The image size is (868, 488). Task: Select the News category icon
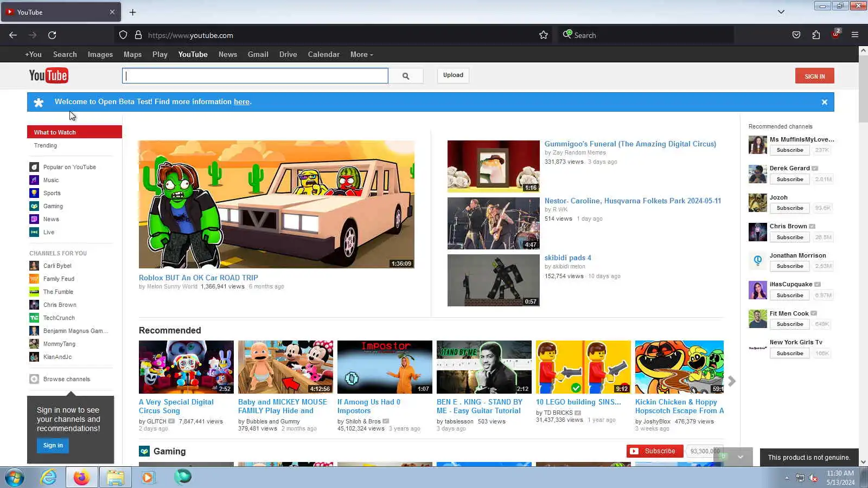[x=34, y=219]
